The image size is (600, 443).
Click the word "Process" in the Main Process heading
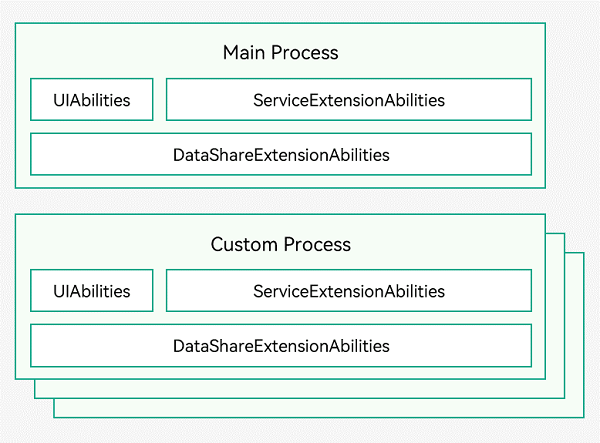tap(305, 52)
